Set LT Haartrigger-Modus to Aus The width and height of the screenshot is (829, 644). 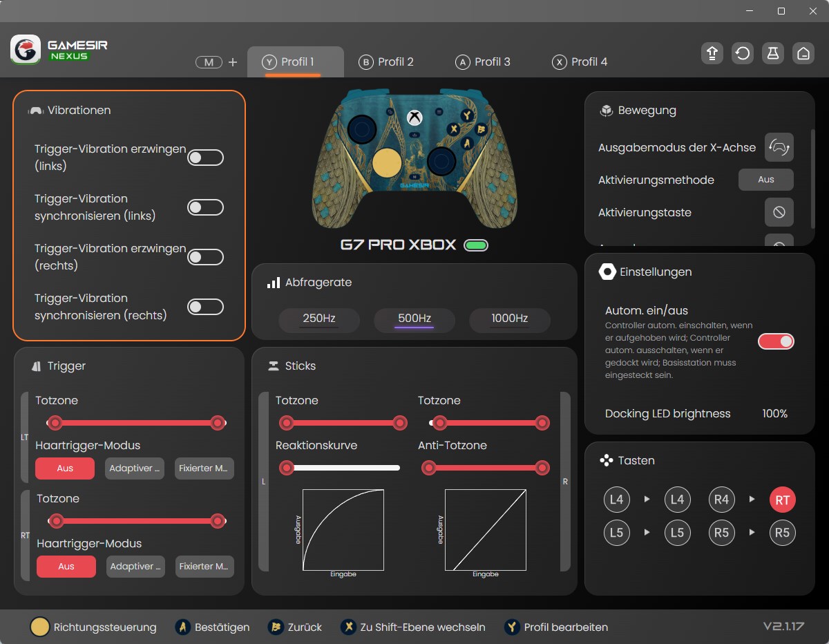(x=65, y=468)
